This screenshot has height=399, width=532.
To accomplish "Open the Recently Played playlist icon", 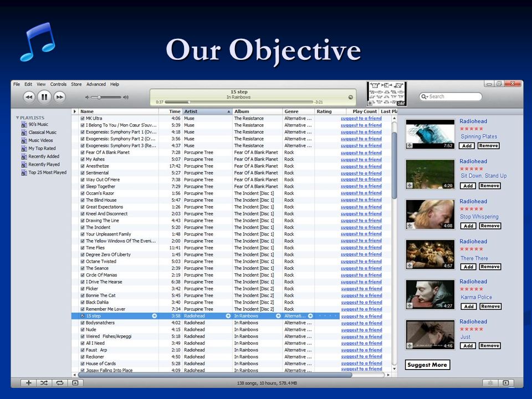I will click(24, 165).
